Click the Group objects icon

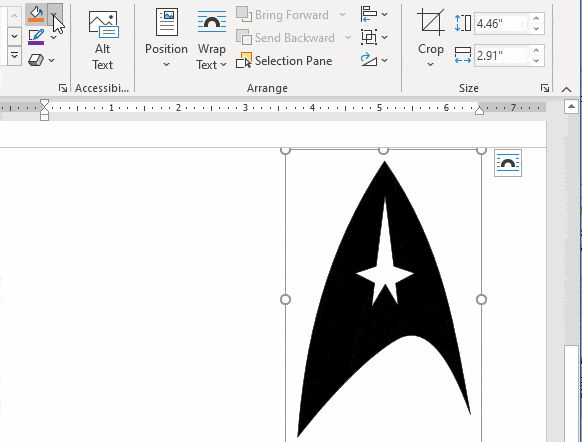tap(374, 37)
